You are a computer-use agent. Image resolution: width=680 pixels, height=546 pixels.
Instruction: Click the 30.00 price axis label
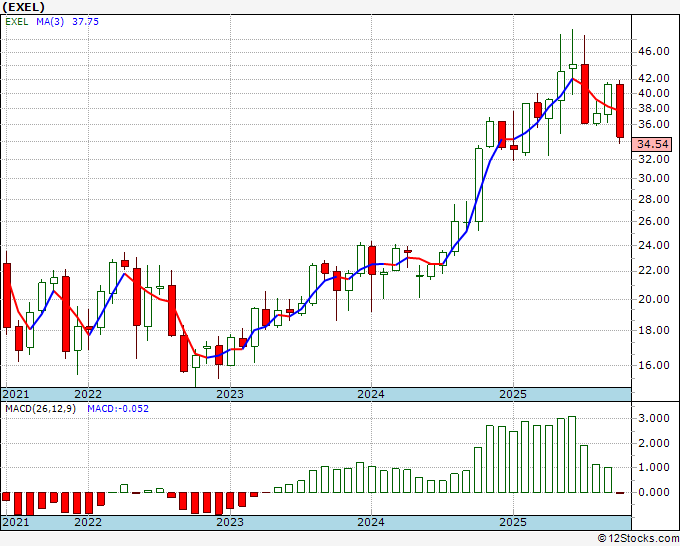(x=654, y=178)
